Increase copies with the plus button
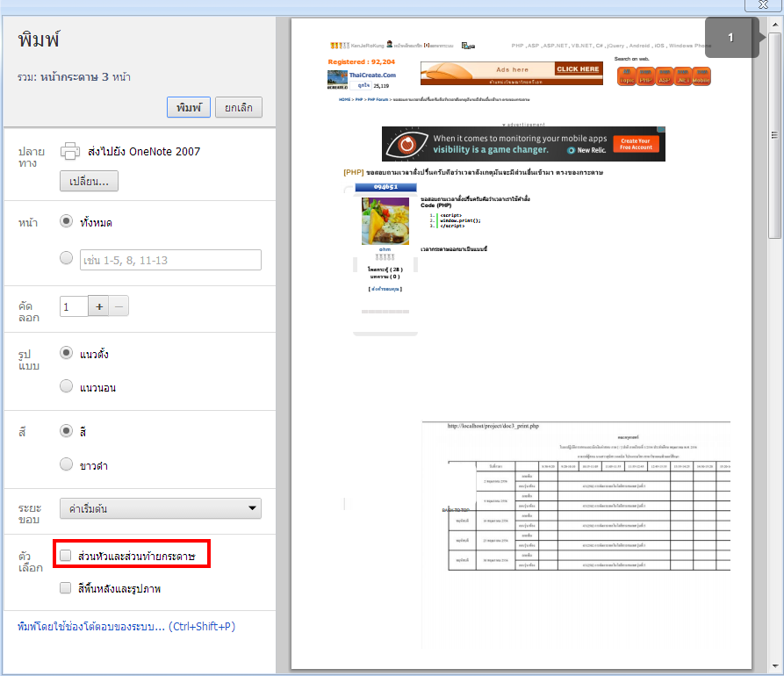The image size is (784, 676). point(99,306)
